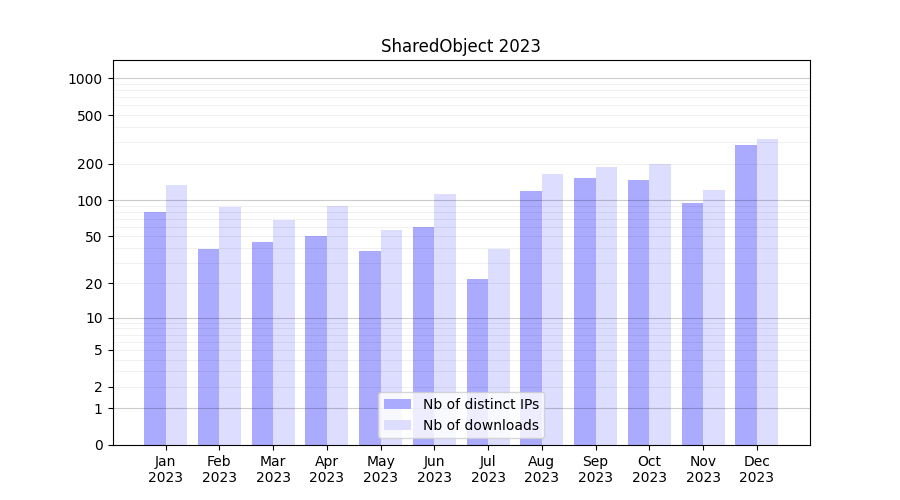Click the 1000 y-axis tick label
The image size is (900, 500).
click(85, 79)
